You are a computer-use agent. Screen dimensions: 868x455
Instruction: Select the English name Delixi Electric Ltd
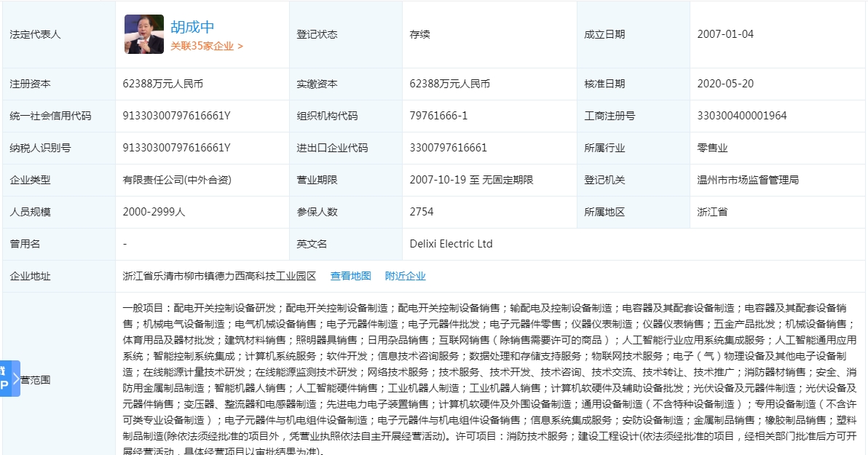tap(451, 244)
